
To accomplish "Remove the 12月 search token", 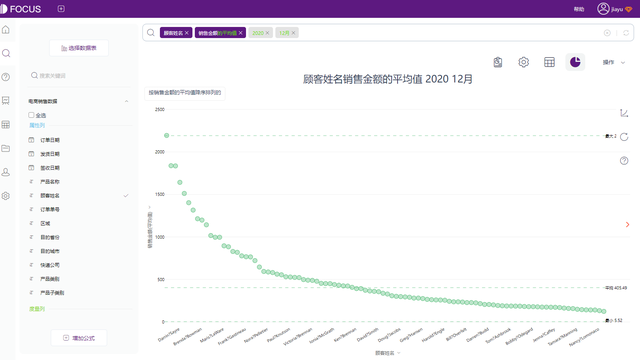I will [x=293, y=33].
